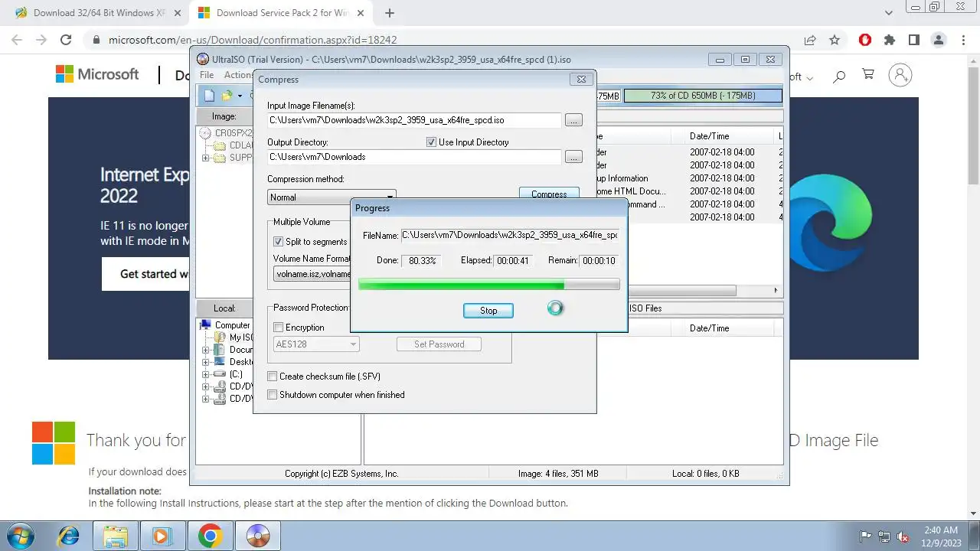
Task: Open the Chrome profile avatar
Action: (x=939, y=40)
